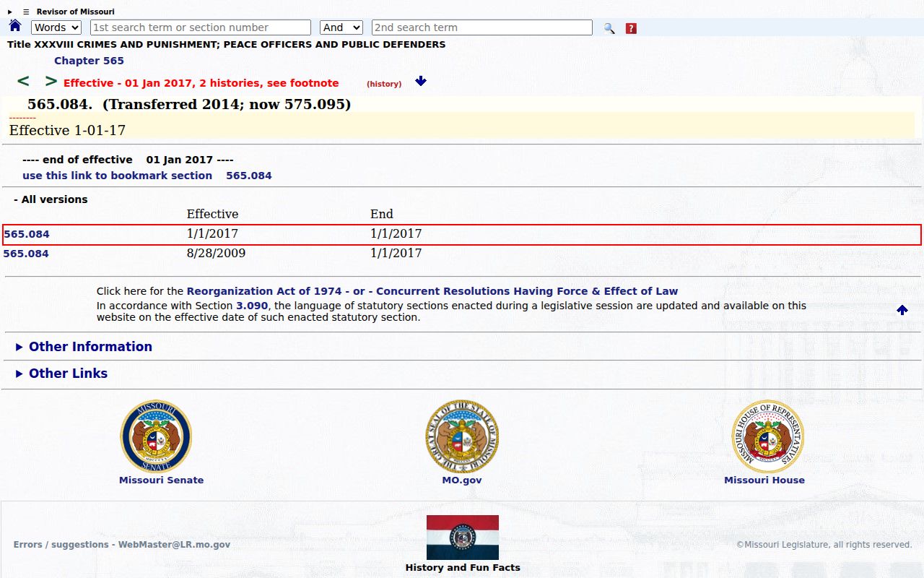Open the Words search-type dropdown

click(x=56, y=27)
